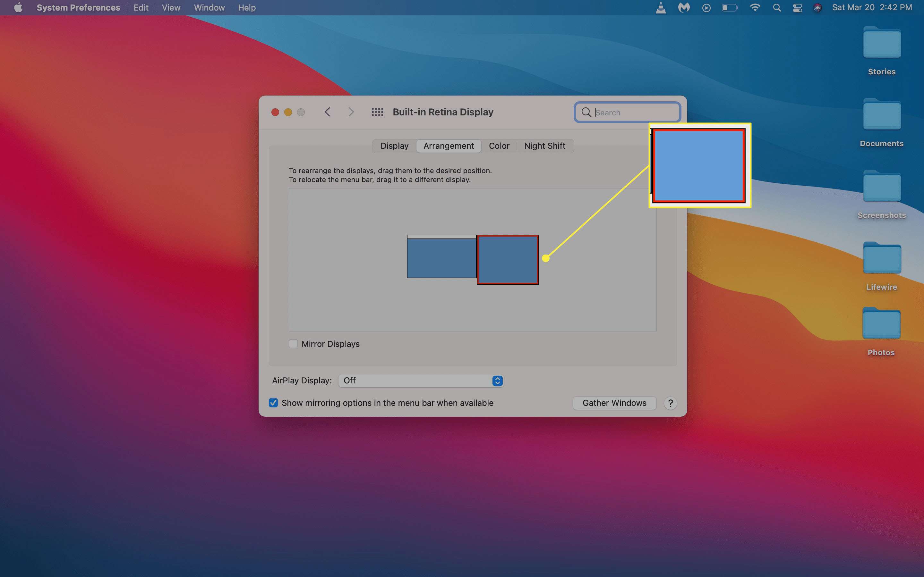Click the Arrangement tab

448,146
